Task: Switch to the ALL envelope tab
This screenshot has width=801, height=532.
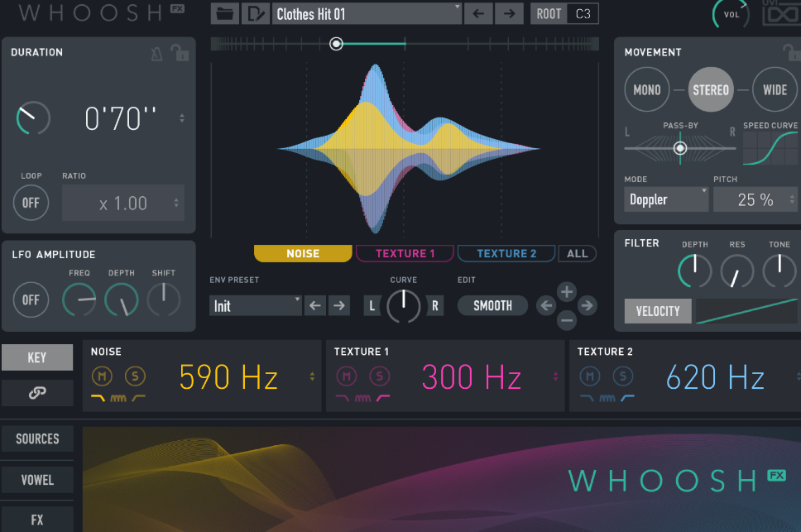Action: point(578,254)
